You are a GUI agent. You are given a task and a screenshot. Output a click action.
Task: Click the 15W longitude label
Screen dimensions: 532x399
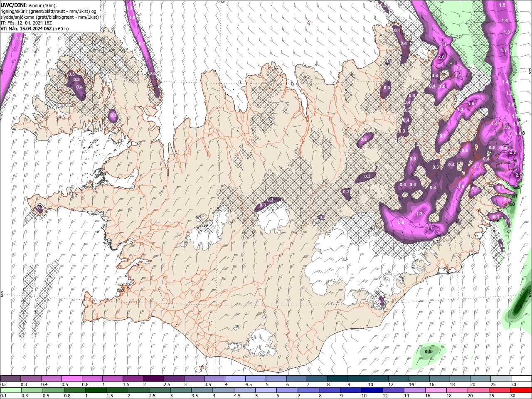440,2
